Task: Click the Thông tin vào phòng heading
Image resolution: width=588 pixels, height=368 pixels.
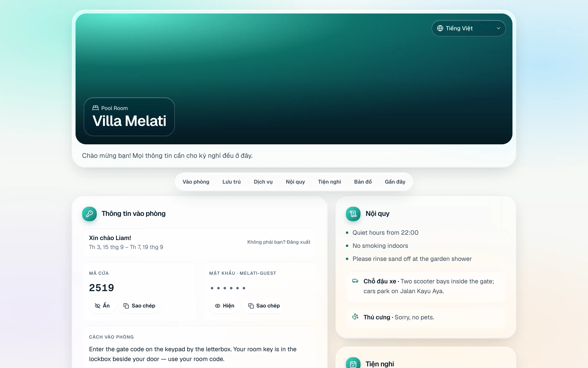Action: point(133,214)
